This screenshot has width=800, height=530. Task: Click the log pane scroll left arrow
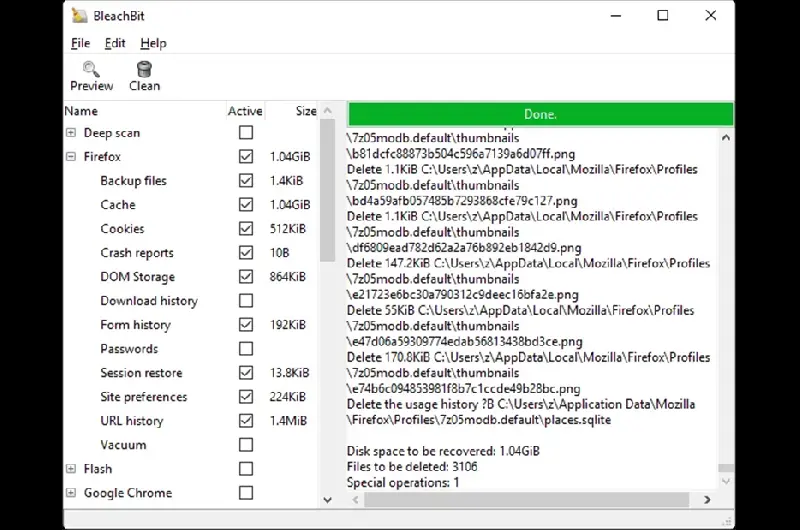coord(356,500)
